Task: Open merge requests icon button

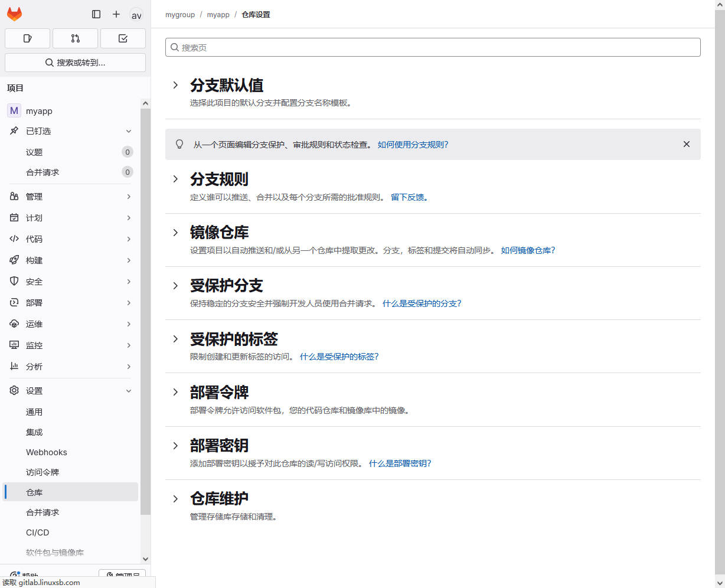Action: point(75,38)
